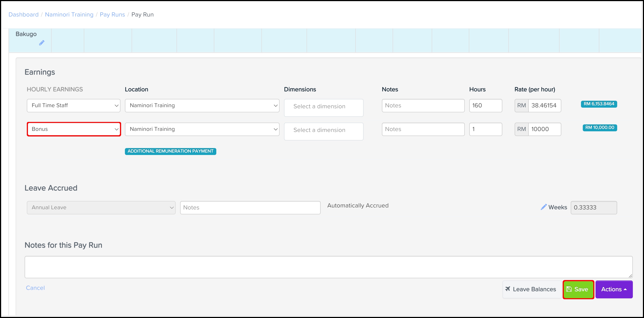This screenshot has width=644, height=318.
Task: Click the pencil icon beside Bakugo
Action: point(42,43)
